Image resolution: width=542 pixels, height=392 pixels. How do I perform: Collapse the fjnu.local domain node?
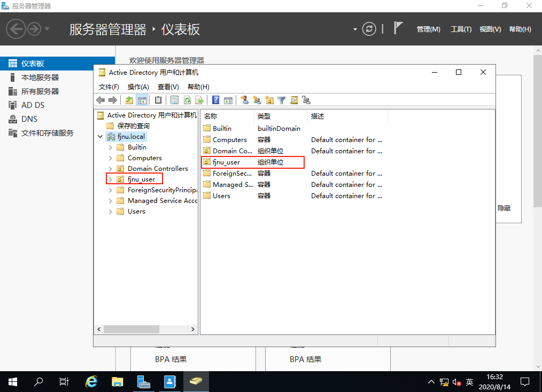100,137
